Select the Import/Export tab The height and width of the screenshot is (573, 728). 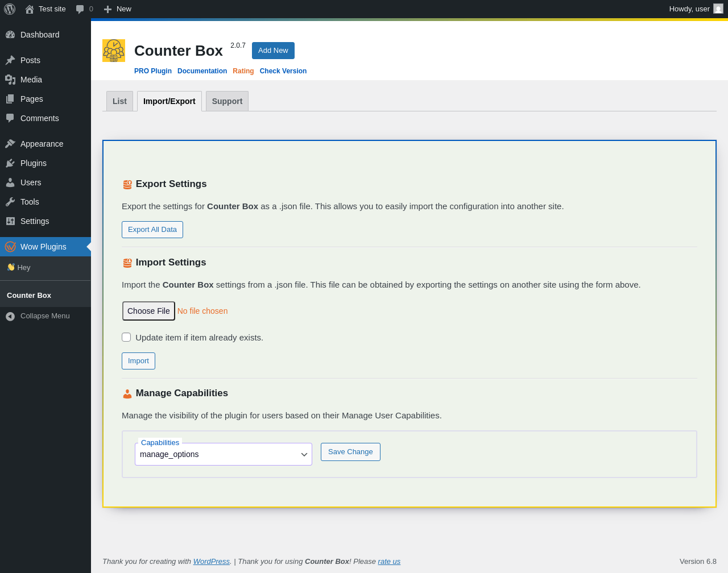[x=169, y=101]
